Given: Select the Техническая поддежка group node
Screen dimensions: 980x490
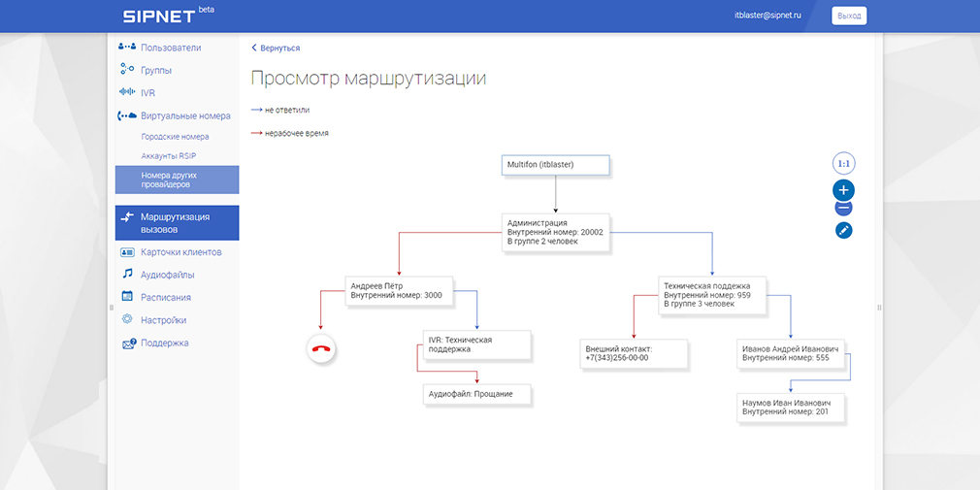Looking at the screenshot, I should point(712,295).
